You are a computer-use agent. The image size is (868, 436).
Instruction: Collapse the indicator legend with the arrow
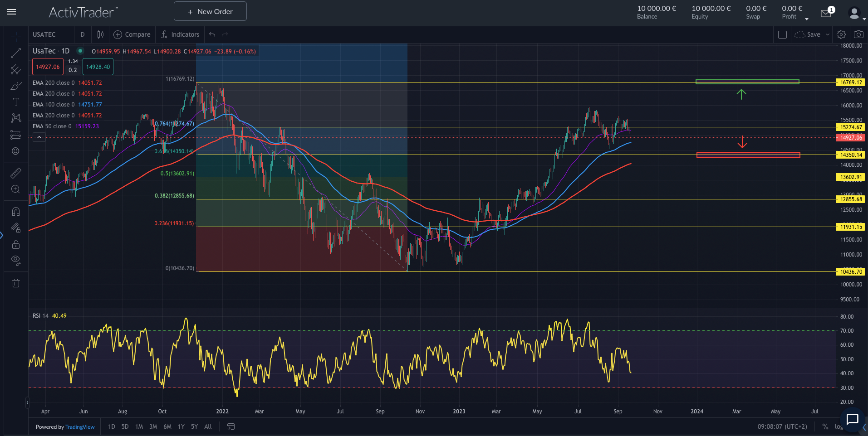point(39,137)
